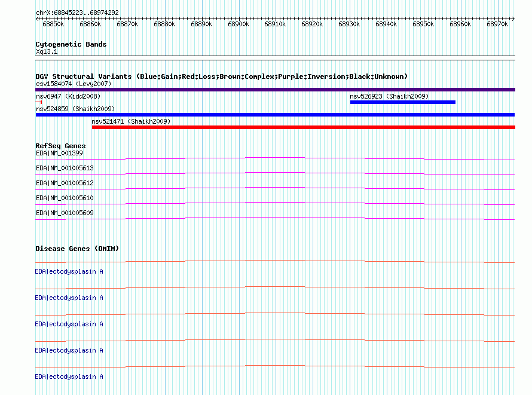This screenshot has width=532, height=395.
Task: Open the EDA|NM_001005612 transcript label
Action: 65,183
